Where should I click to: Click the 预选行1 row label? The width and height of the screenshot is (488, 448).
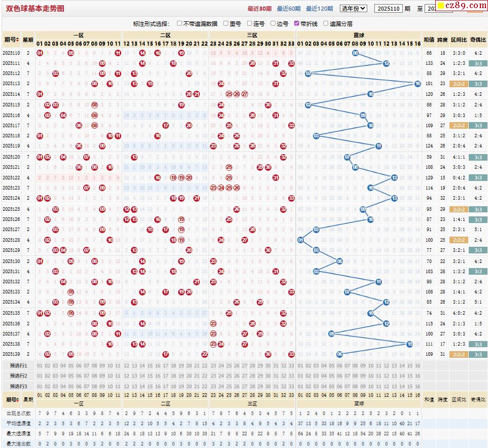18,365
